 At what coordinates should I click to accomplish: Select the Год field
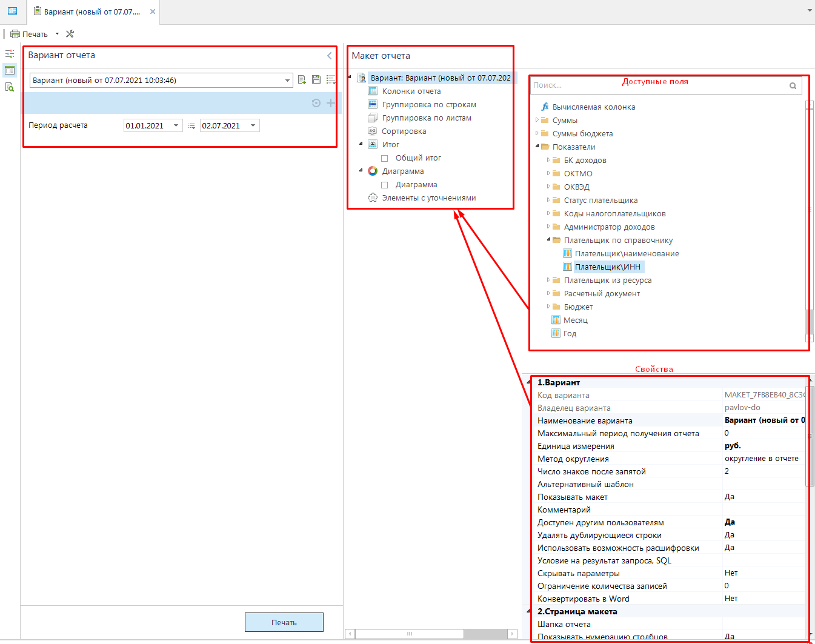(x=570, y=333)
